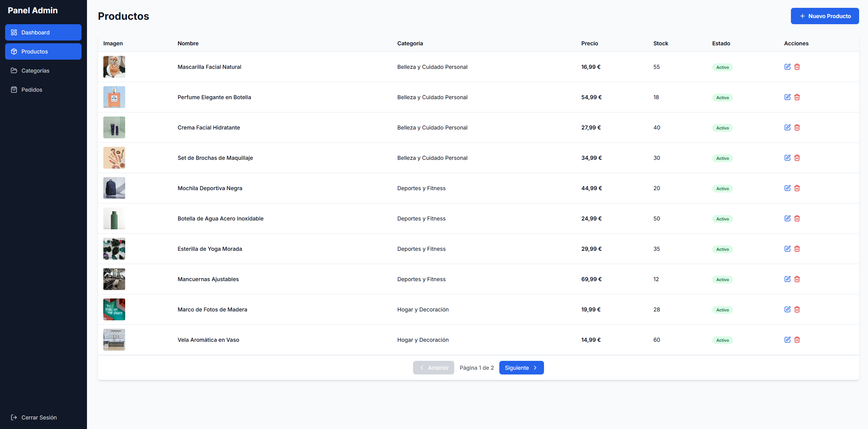868x429 pixels.
Task: Delete the Vela Aromática en Vaso row
Action: click(797, 340)
